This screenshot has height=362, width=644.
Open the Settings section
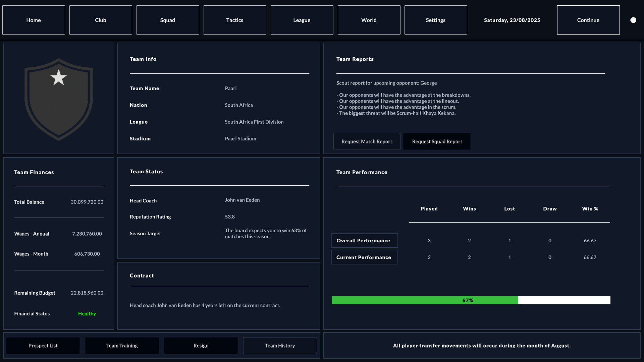pos(435,20)
